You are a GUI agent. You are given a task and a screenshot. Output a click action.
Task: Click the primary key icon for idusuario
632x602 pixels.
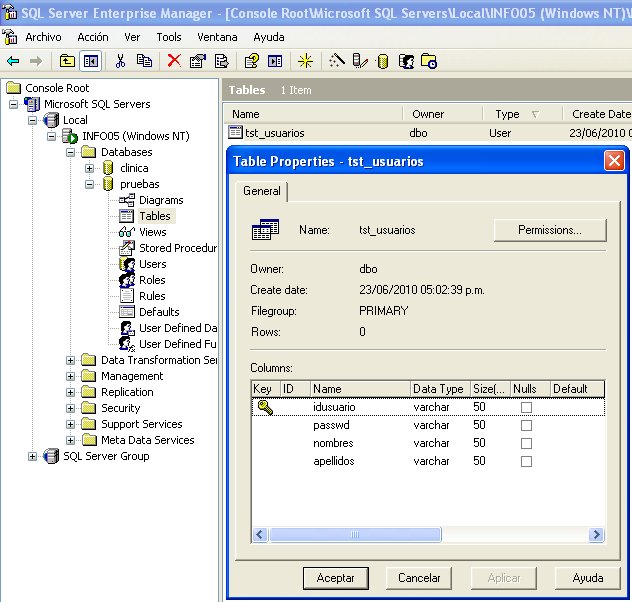(x=265, y=407)
